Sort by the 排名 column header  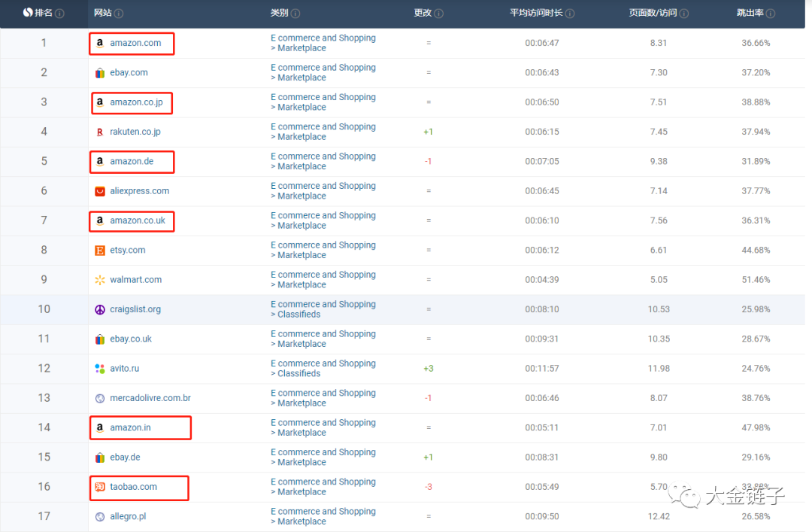(x=44, y=13)
